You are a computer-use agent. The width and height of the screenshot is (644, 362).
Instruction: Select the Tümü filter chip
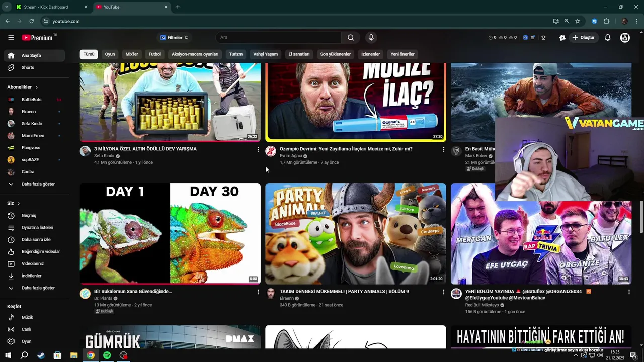89,54
